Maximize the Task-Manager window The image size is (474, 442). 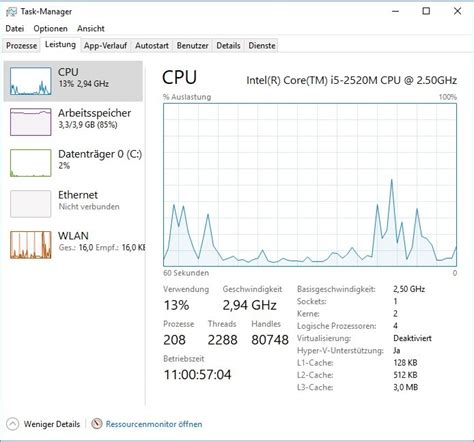click(x=426, y=11)
